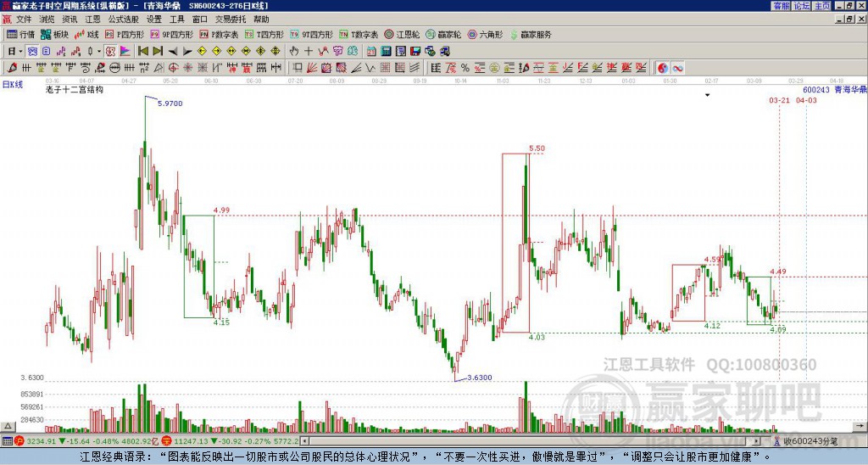Open the 交易委托 menu
This screenshot has height=465, width=868.
[x=231, y=20]
